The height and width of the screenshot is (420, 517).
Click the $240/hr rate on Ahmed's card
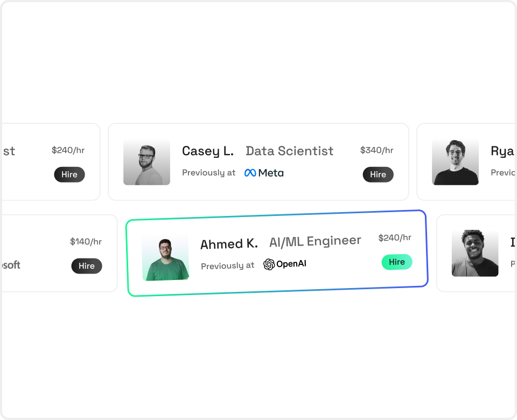395,238
